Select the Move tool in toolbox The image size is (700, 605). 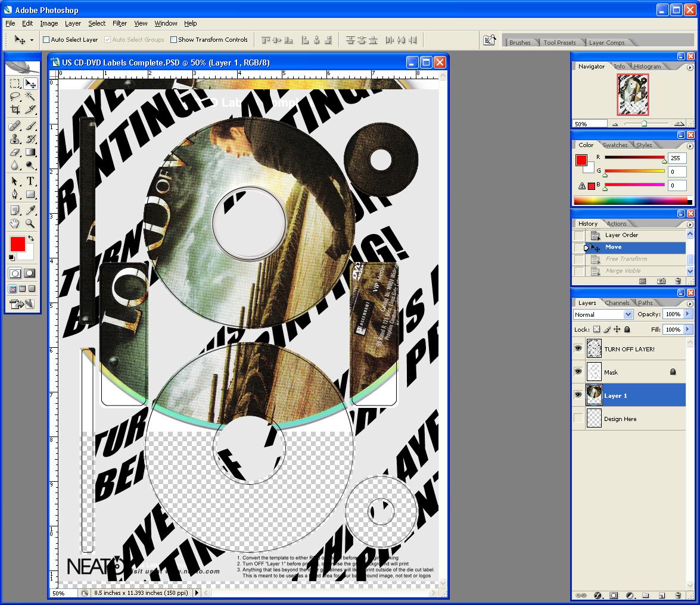[x=30, y=83]
